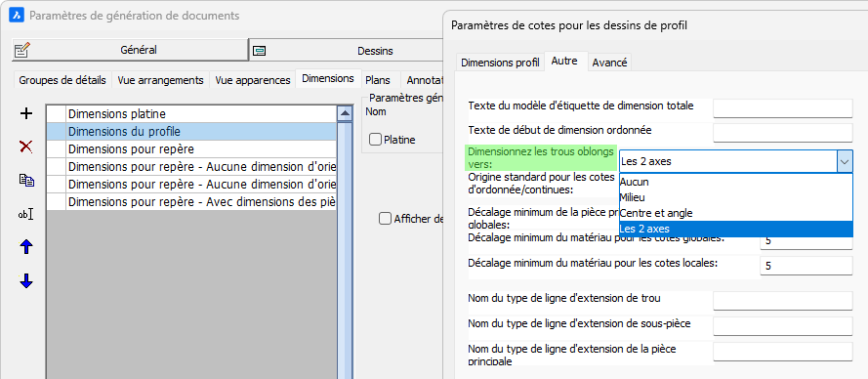868x379 pixels.
Task: Move the entry up with the blue up arrow
Action: [x=26, y=247]
